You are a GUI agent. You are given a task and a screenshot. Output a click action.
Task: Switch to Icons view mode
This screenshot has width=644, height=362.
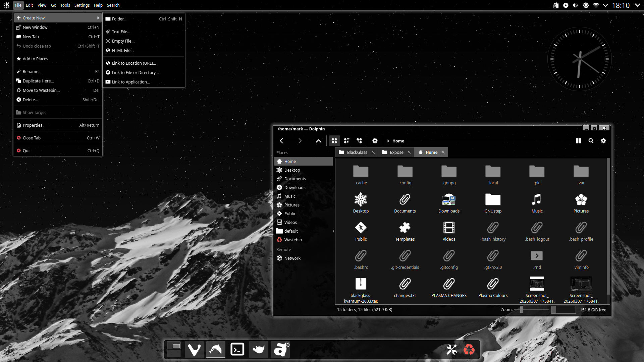click(334, 141)
